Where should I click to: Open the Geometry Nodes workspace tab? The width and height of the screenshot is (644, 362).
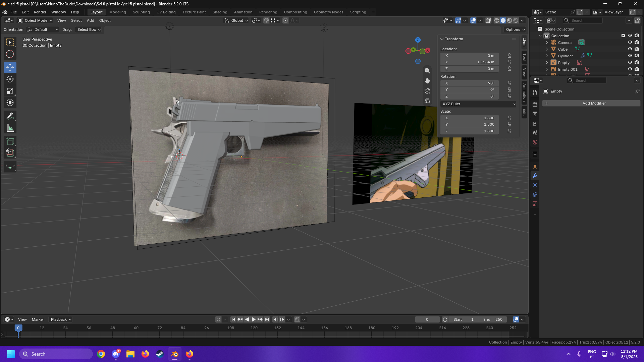tap(328, 12)
